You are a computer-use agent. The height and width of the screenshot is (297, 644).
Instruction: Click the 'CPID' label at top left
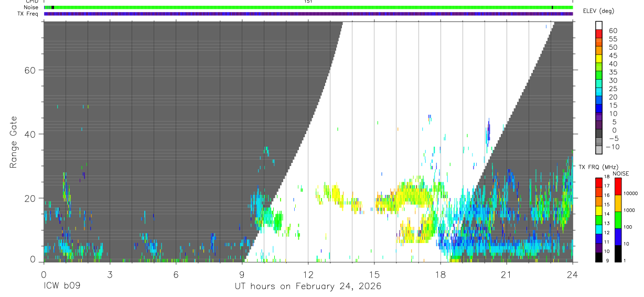tap(31, 2)
